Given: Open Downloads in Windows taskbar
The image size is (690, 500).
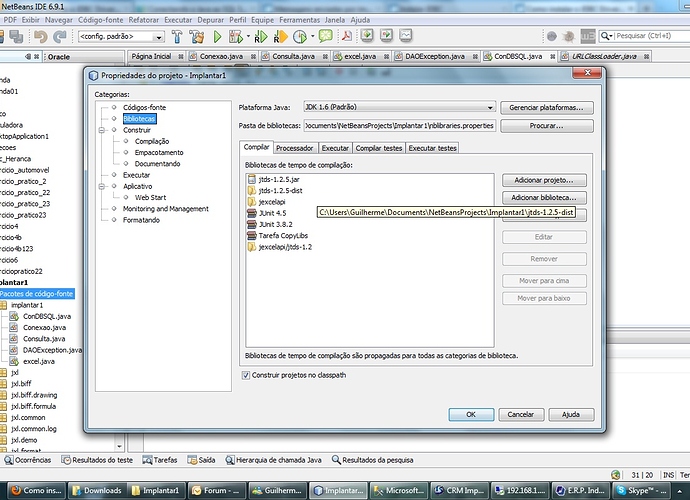Looking at the screenshot, I should (x=97, y=491).
